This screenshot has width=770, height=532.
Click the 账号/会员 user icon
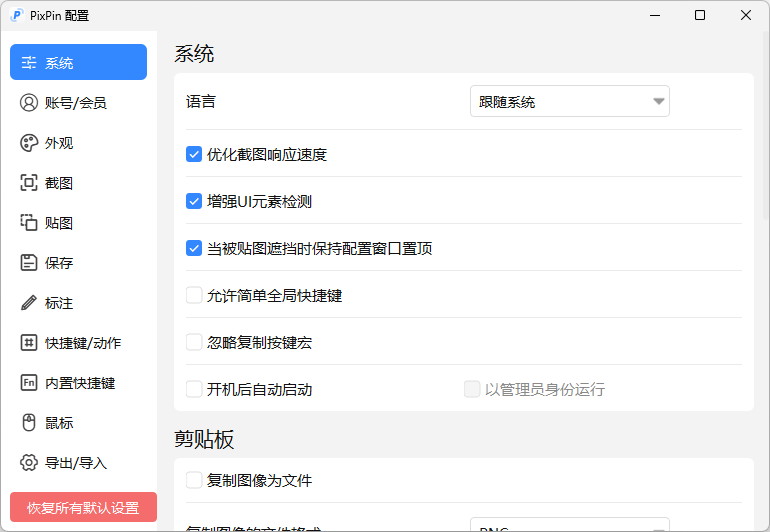click(x=29, y=103)
